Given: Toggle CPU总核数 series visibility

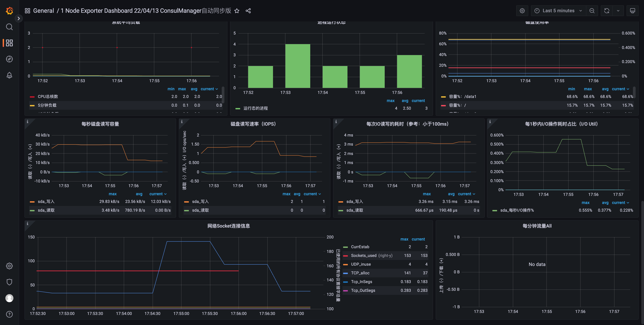Looking at the screenshot, I should 48,96.
